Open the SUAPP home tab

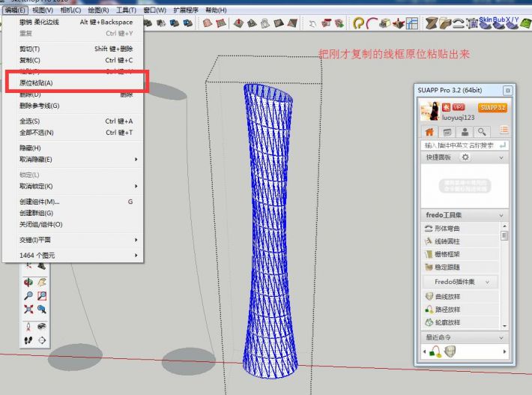(429, 132)
